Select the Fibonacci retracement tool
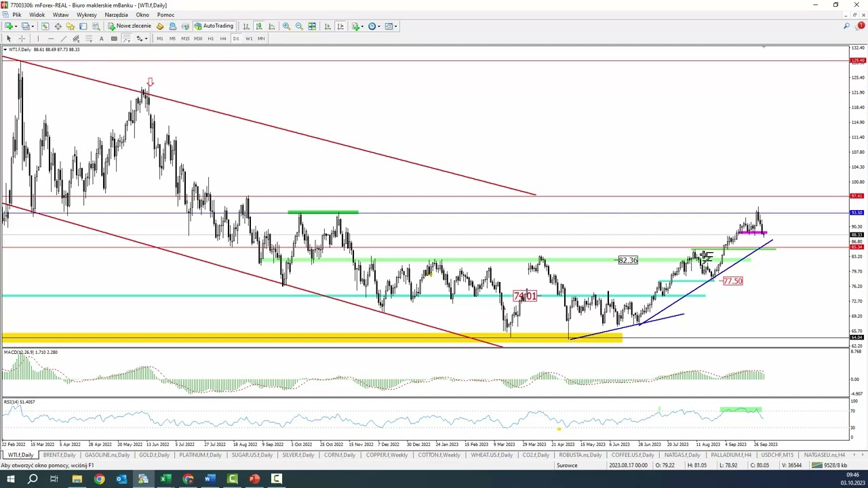The width and height of the screenshot is (868, 488). [x=89, y=39]
